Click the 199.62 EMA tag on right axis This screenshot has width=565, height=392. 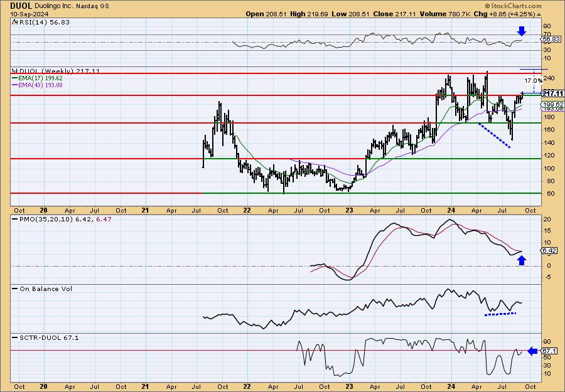552,104
